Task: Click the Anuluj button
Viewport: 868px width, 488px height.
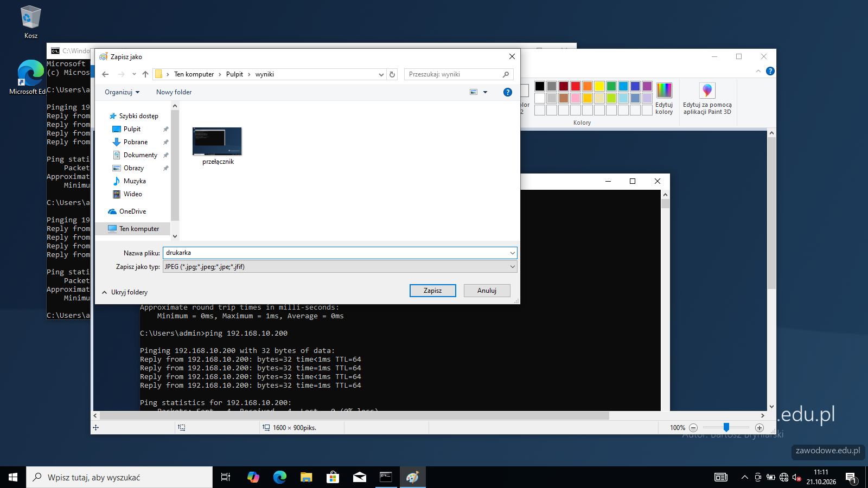Action: [x=487, y=291]
